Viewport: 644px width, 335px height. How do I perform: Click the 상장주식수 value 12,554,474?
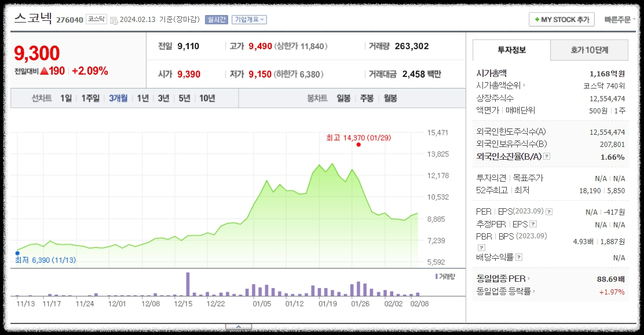(607, 99)
